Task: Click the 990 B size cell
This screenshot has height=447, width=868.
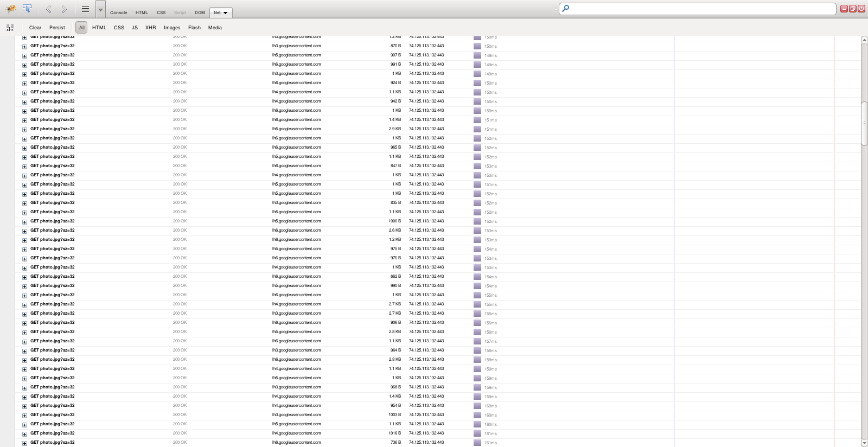Action: tap(395, 286)
